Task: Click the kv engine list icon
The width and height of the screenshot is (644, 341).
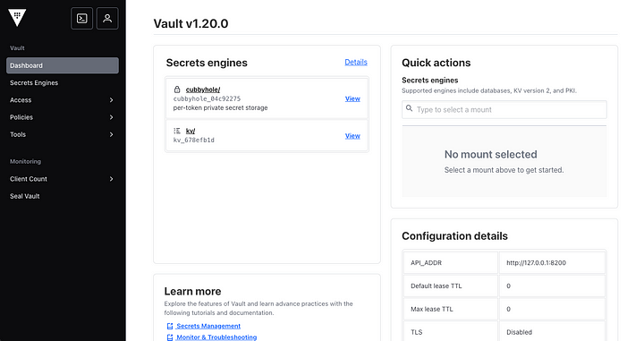Action: point(177,131)
